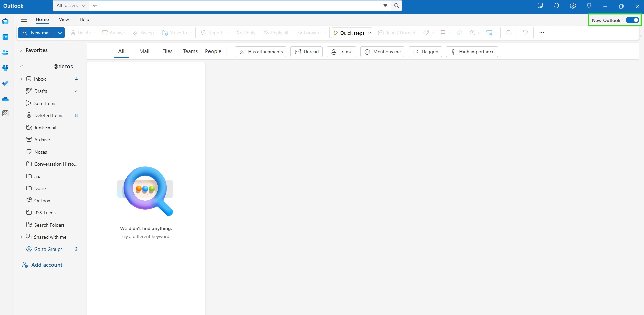Select the People search results tab

click(213, 51)
